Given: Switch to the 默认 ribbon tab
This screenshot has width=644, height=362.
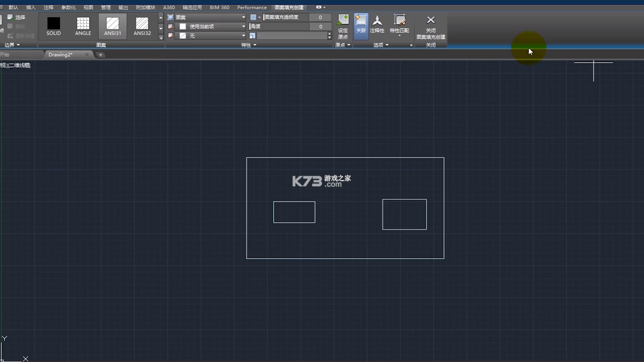Looking at the screenshot, I should (13, 7).
